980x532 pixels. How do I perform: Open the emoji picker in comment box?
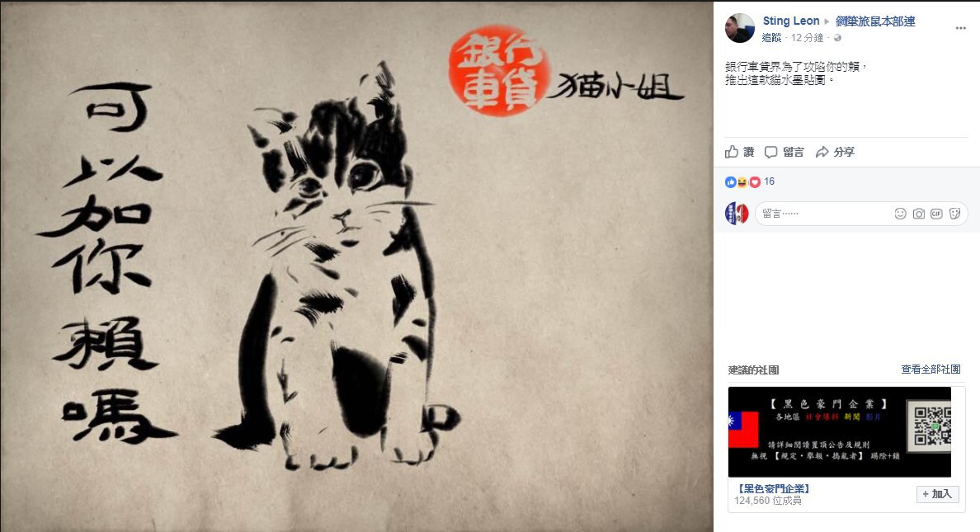pyautogui.click(x=901, y=214)
